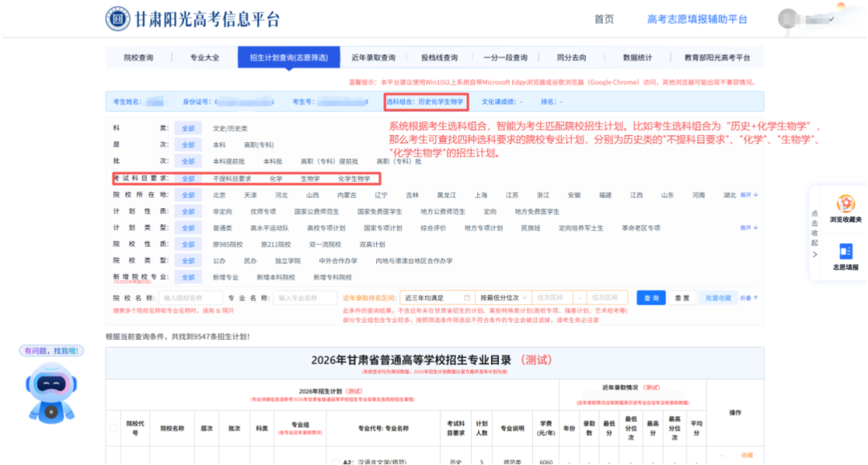Click the 甘肃阳光高考信息平台 logo emblem
The width and height of the screenshot is (868, 465).
[x=117, y=18]
